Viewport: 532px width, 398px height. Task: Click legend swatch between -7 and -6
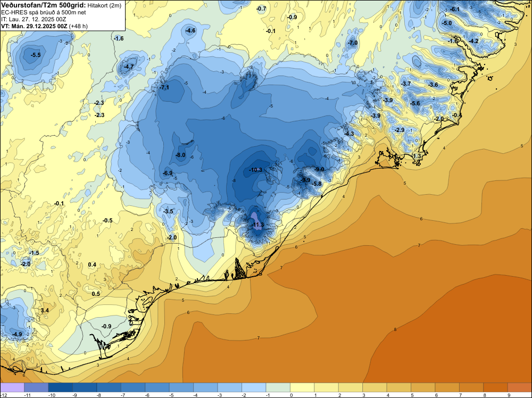coord(133,387)
